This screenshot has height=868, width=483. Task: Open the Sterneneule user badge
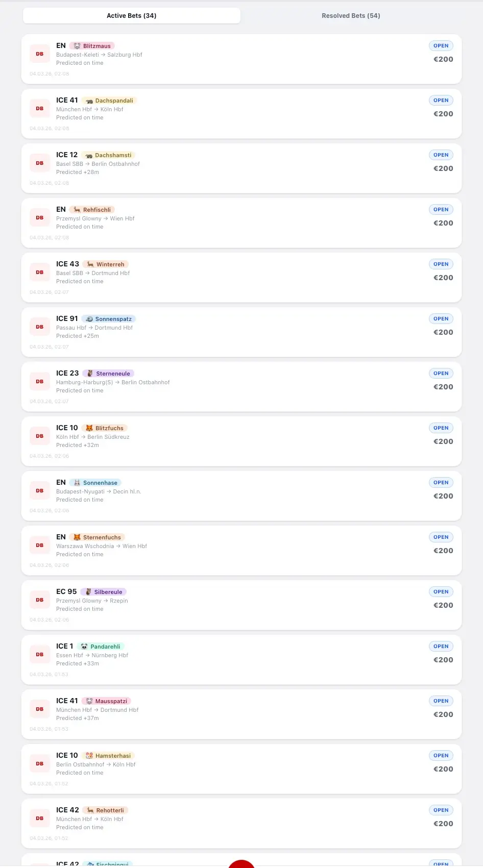[x=108, y=374]
